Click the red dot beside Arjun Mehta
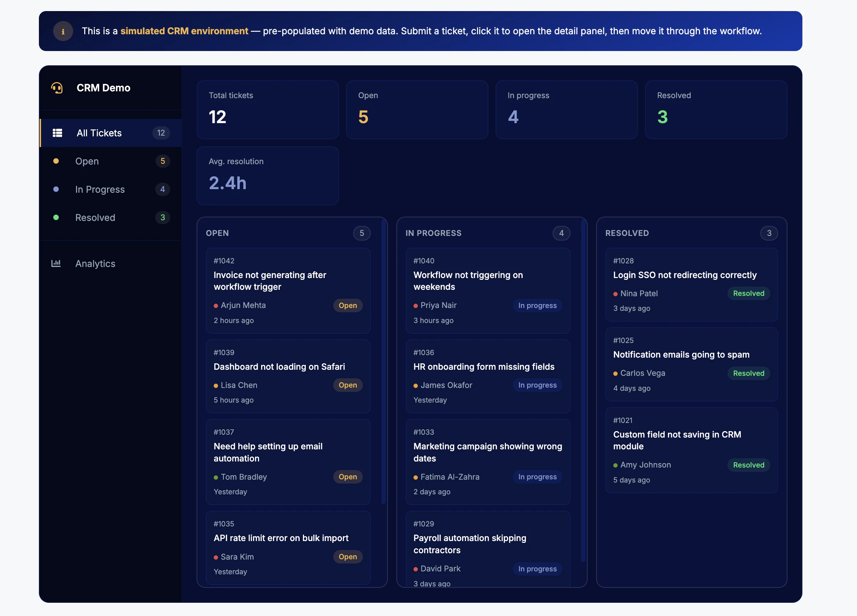Viewport: 857px width, 616px height. pos(216,306)
